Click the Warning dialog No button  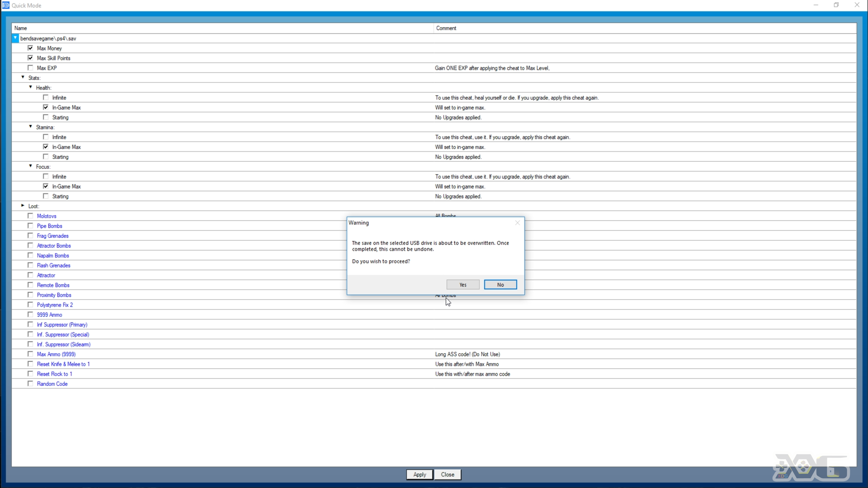point(500,284)
